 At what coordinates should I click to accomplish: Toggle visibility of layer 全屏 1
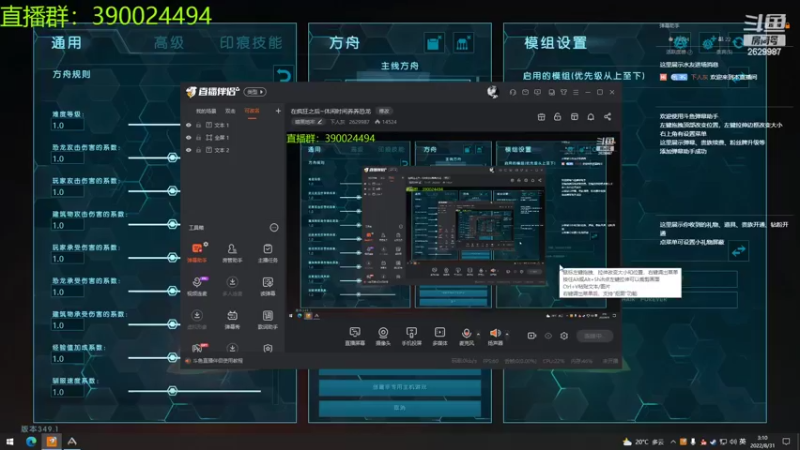click(x=189, y=138)
